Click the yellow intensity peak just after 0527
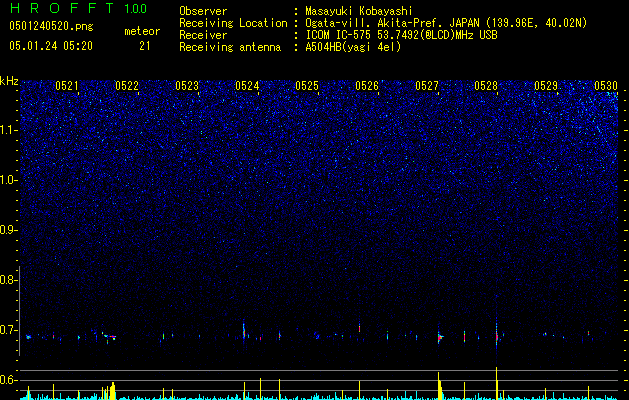 [439, 386]
